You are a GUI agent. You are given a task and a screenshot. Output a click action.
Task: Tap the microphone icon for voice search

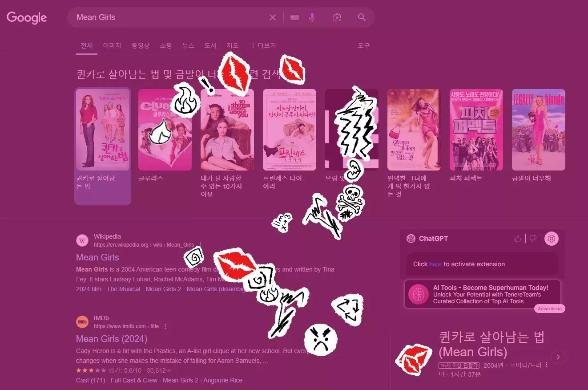tap(312, 17)
